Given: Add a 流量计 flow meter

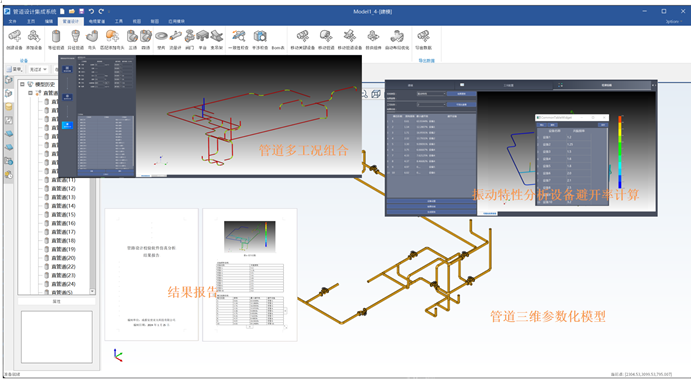Looking at the screenshot, I should pos(175,40).
